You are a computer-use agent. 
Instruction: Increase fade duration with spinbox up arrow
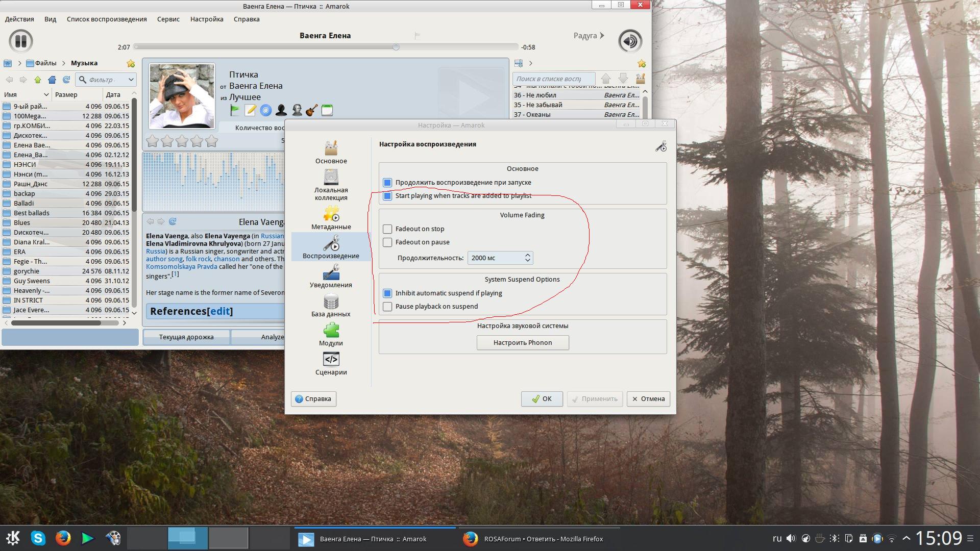pos(527,255)
